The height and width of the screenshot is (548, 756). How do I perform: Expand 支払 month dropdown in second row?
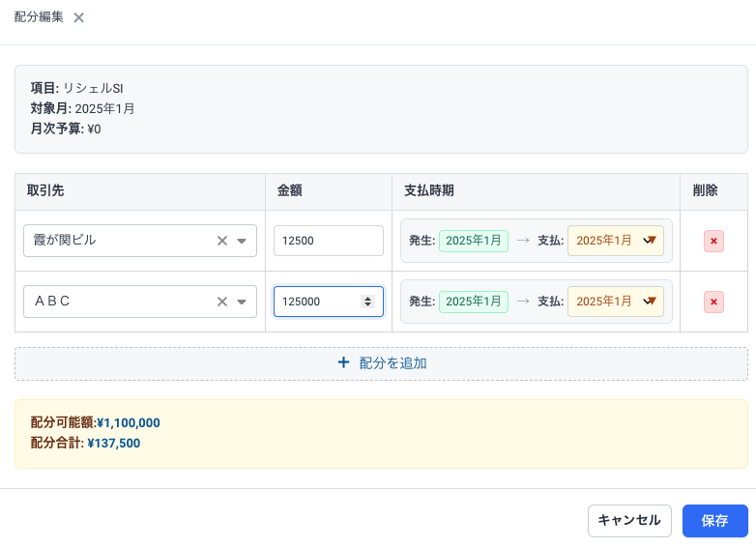pyautogui.click(x=650, y=302)
